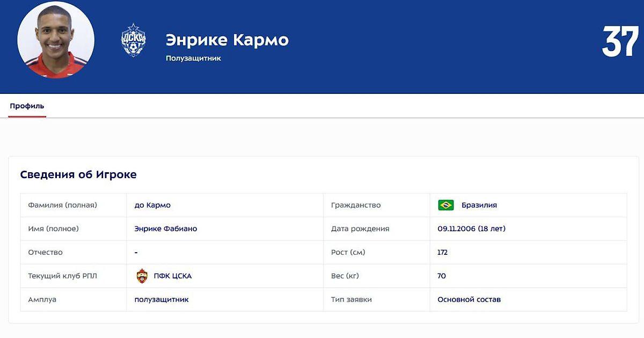
Task: Click the Бразилия citizenship value
Action: coord(479,205)
